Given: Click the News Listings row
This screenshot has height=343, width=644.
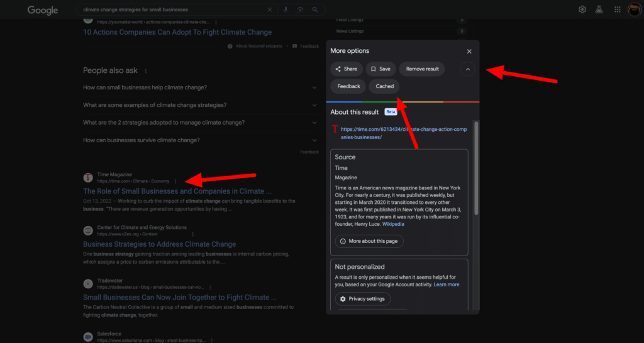Looking at the screenshot, I should pos(401,31).
